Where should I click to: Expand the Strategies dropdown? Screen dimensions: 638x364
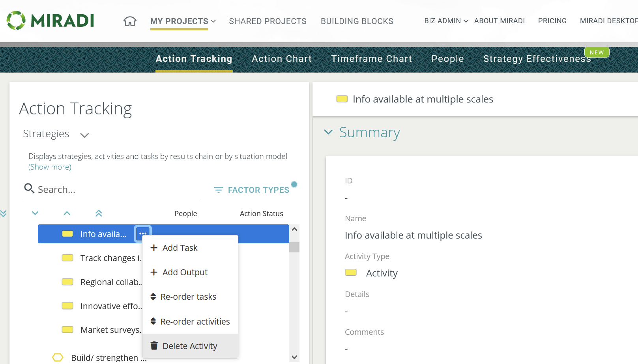click(x=84, y=135)
